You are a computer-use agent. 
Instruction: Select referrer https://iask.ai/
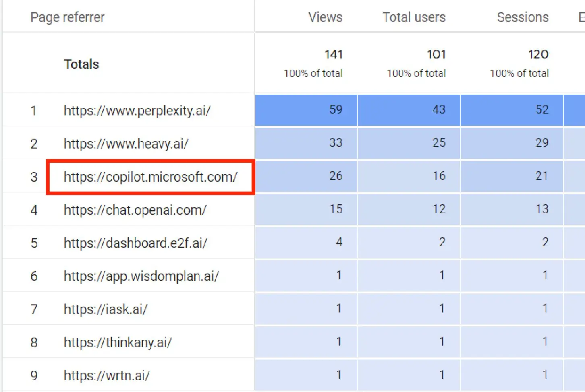[106, 309]
